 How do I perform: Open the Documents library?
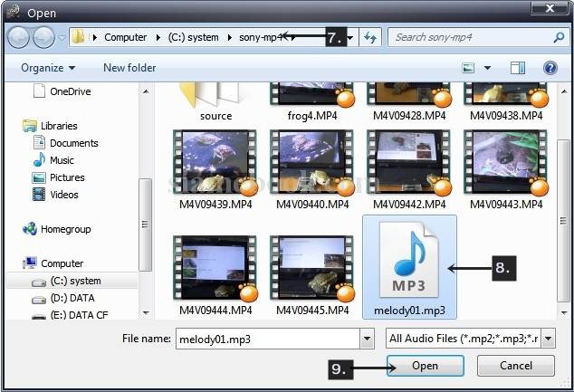coord(74,143)
